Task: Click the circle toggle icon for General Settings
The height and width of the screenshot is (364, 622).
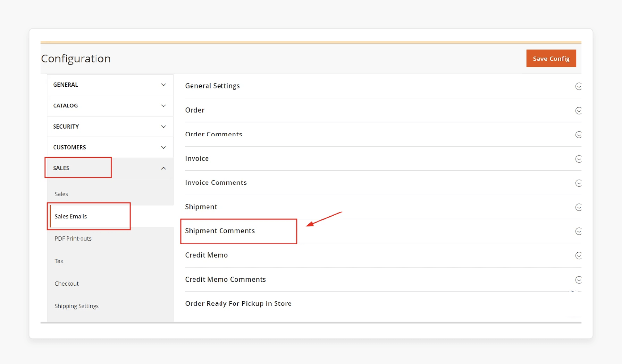Action: coord(578,86)
